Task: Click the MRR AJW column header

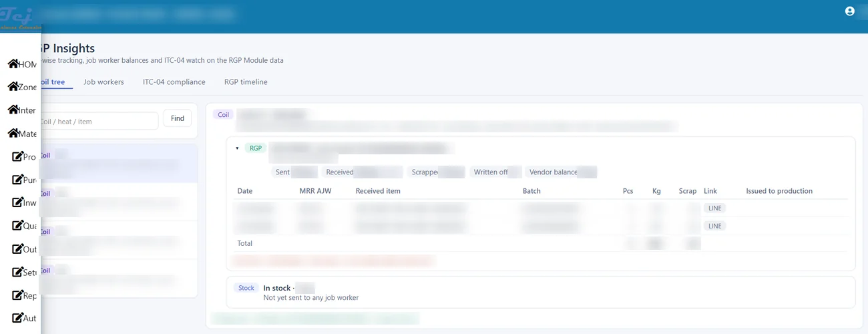Action: click(x=315, y=191)
